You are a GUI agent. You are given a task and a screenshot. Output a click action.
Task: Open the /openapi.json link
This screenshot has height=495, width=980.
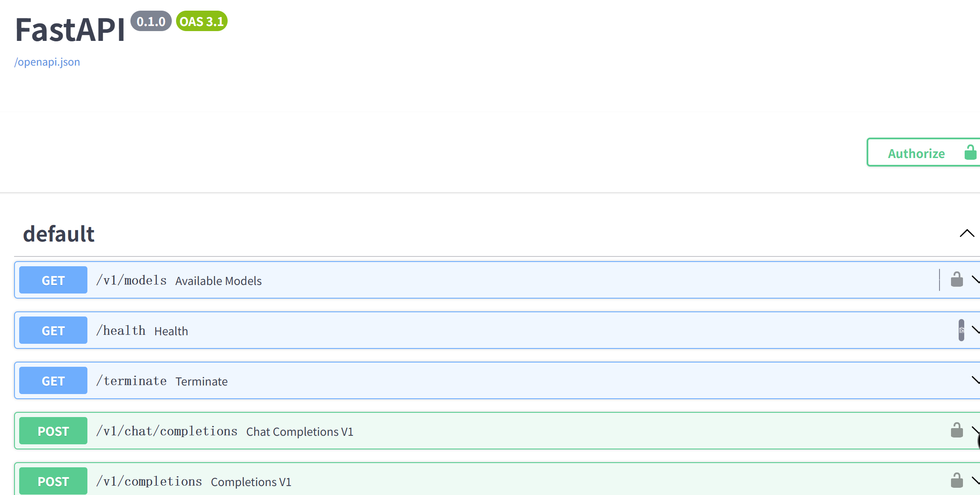(x=47, y=62)
